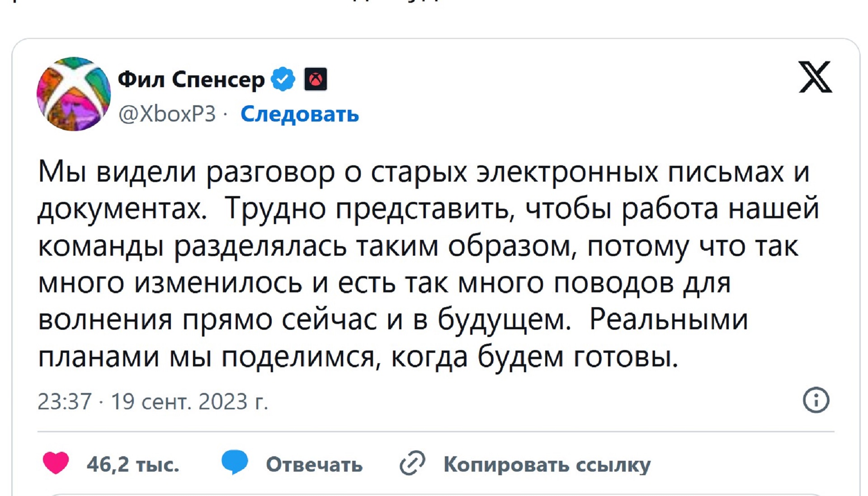The width and height of the screenshot is (868, 496).
Task: Open the "Фил Спенсер" author name
Action: pos(191,80)
